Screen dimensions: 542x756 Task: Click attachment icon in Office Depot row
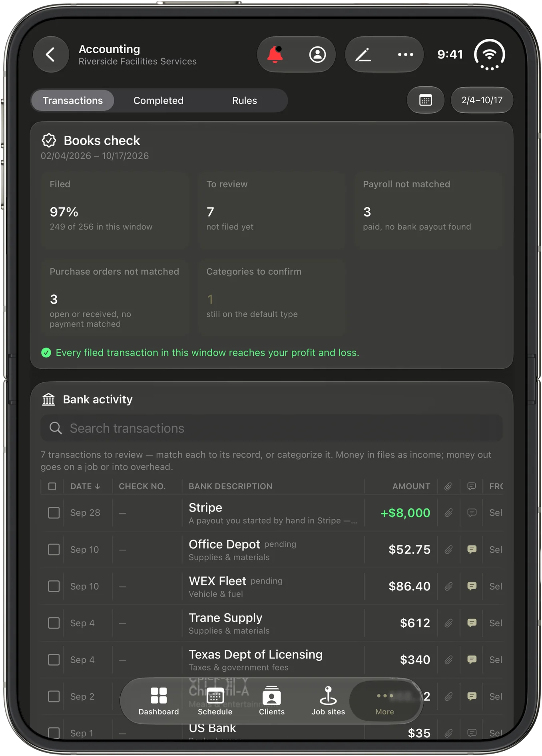448,550
